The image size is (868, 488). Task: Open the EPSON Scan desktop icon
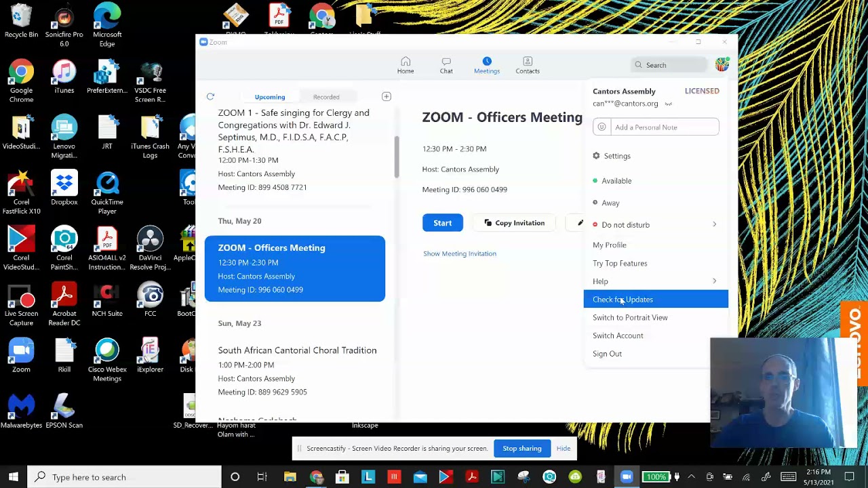point(64,411)
